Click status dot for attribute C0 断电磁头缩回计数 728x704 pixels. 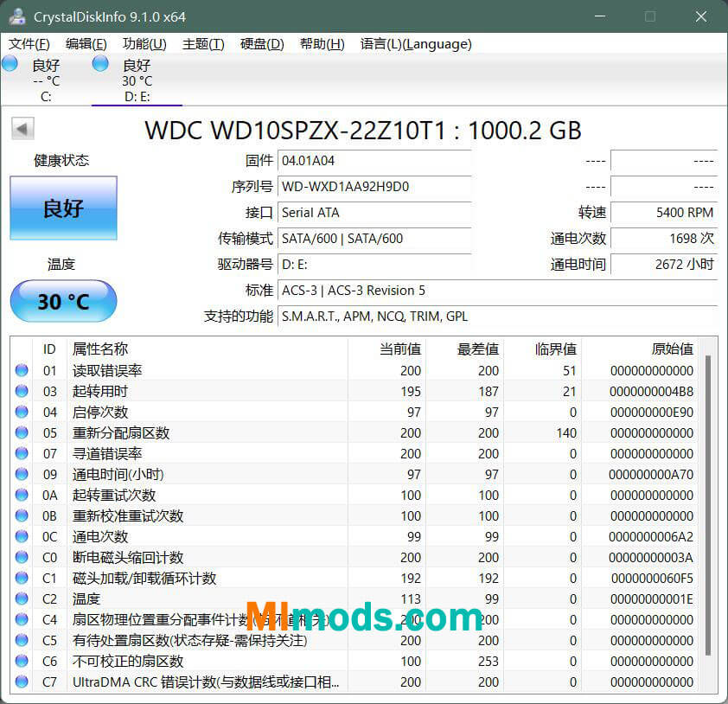[x=22, y=557]
